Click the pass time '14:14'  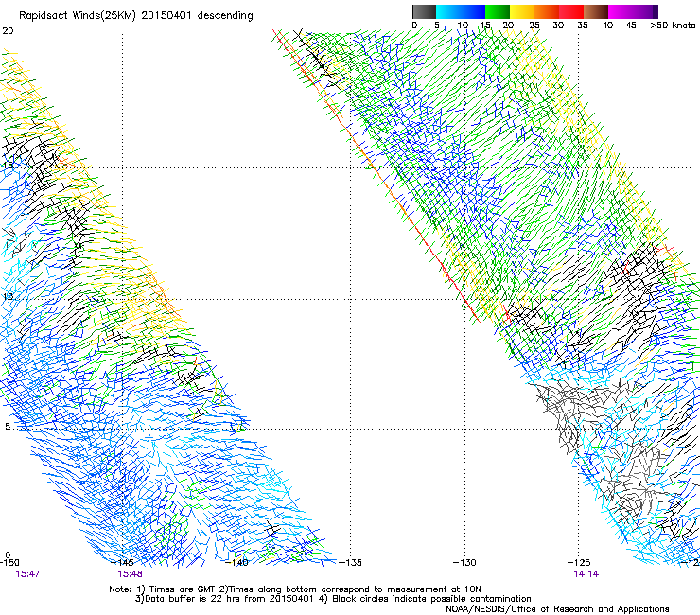coord(586,574)
